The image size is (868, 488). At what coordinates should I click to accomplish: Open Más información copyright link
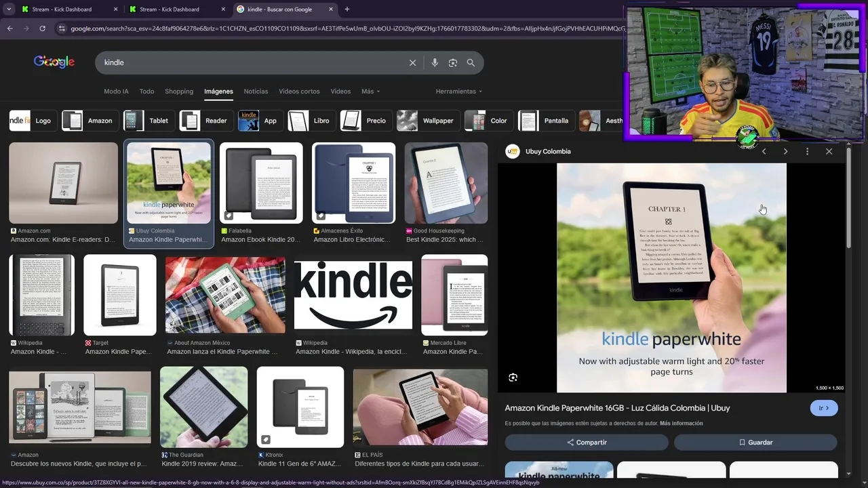681,424
